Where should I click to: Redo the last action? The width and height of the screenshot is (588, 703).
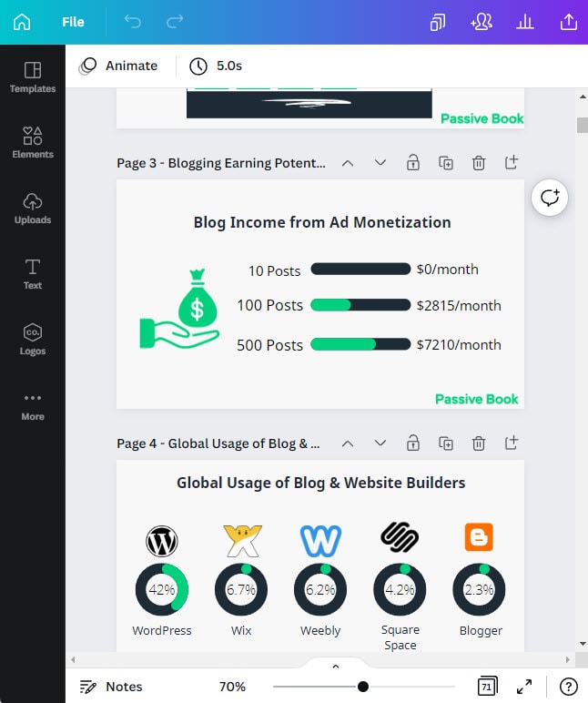tap(175, 21)
